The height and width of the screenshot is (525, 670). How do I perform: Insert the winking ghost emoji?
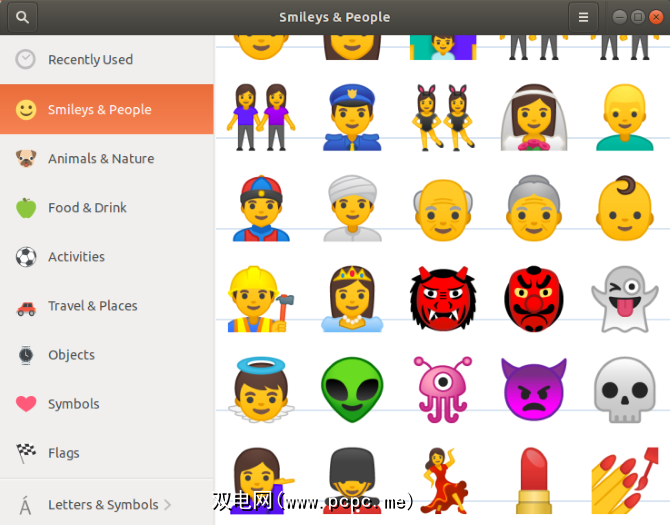click(x=625, y=299)
